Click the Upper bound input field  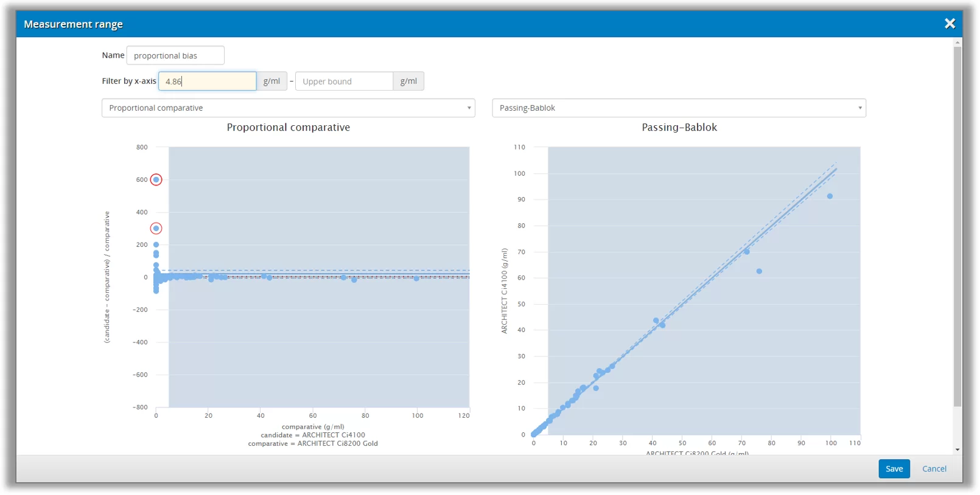(x=344, y=81)
